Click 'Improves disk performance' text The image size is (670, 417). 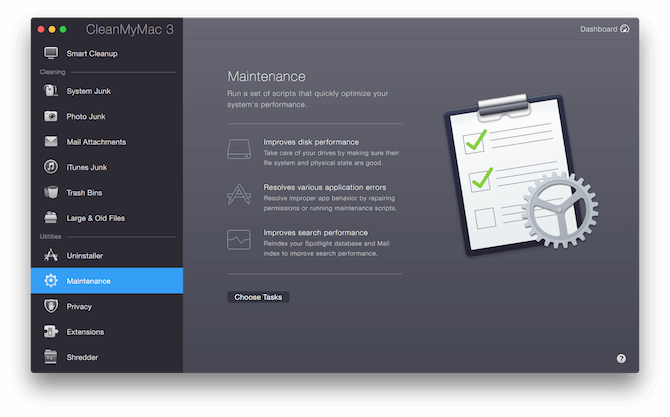pos(311,142)
